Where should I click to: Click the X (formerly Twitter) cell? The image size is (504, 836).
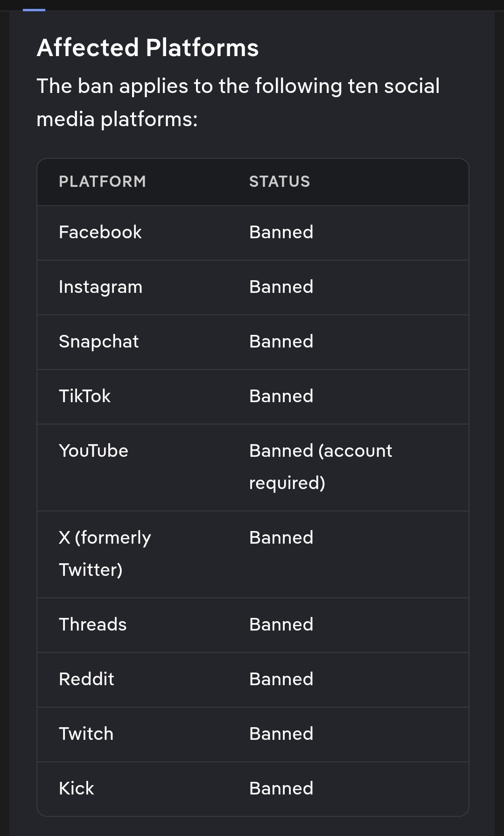[105, 553]
